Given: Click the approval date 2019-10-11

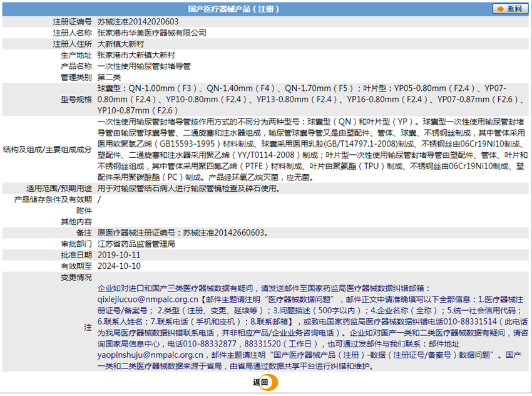Looking at the screenshot, I should coord(119,255).
